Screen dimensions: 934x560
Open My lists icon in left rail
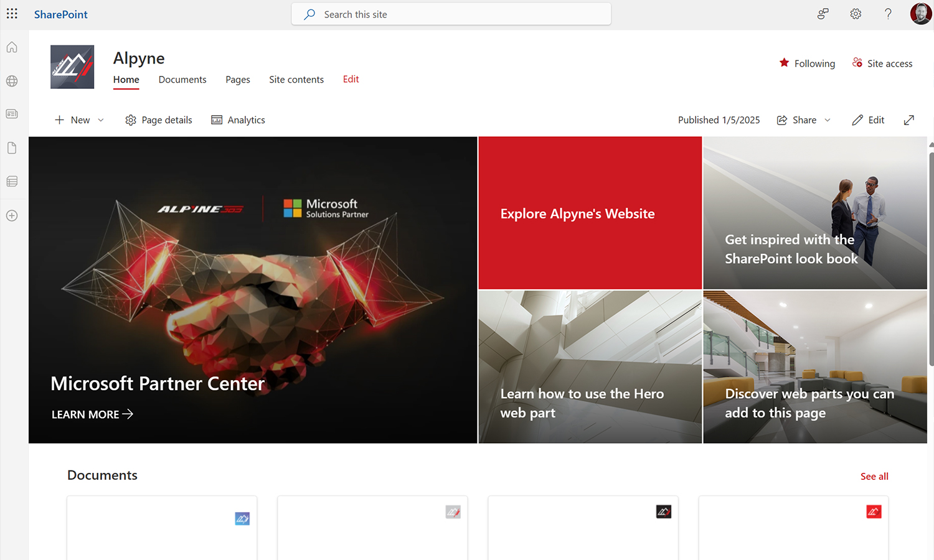(12, 182)
